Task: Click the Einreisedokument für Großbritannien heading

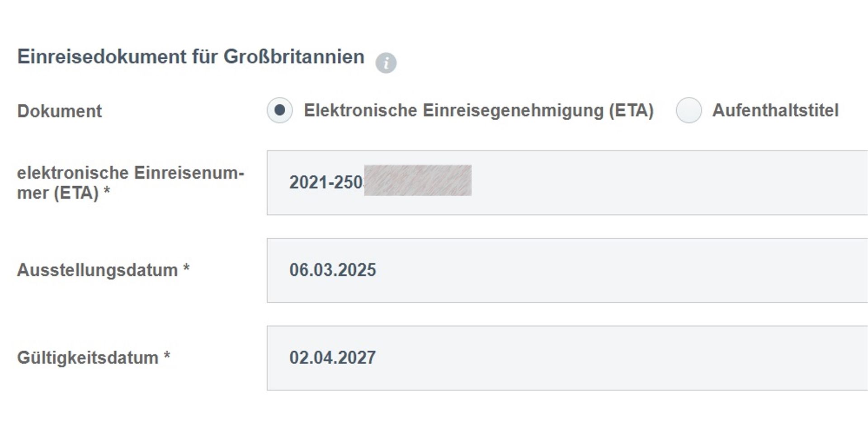Action: (x=191, y=57)
